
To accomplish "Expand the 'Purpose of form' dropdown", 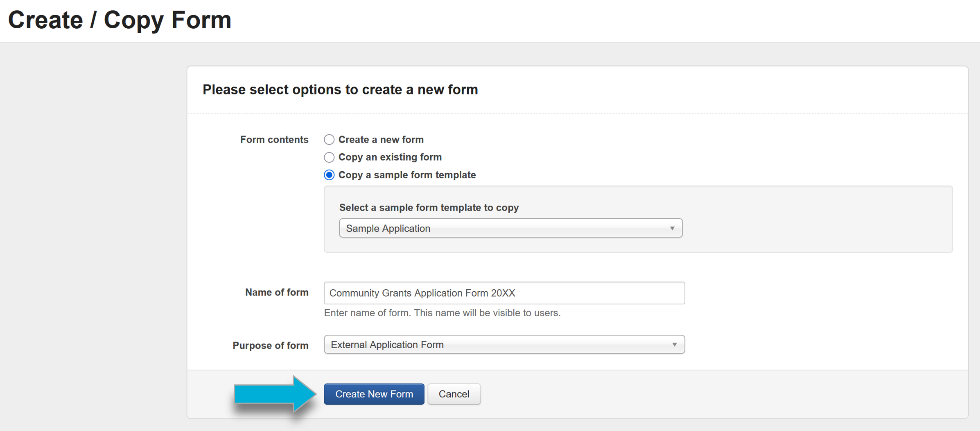I will (x=504, y=345).
